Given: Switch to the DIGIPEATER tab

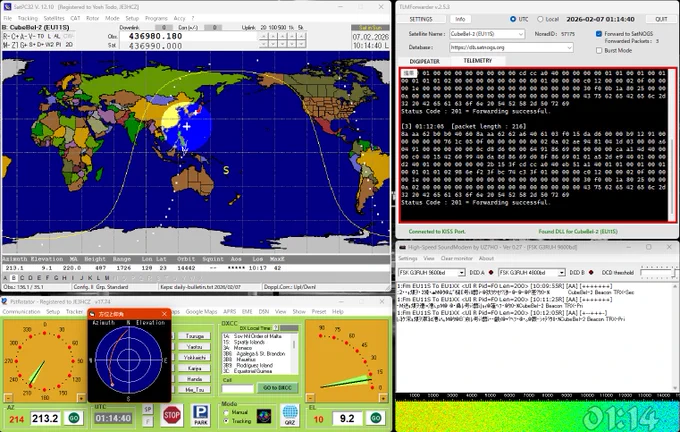Looking at the screenshot, I should pos(425,61).
